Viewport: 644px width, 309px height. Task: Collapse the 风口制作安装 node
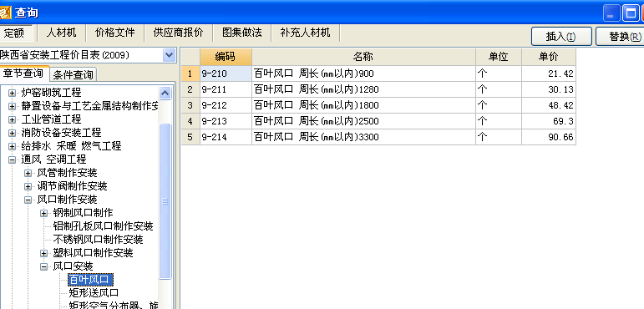click(28, 200)
